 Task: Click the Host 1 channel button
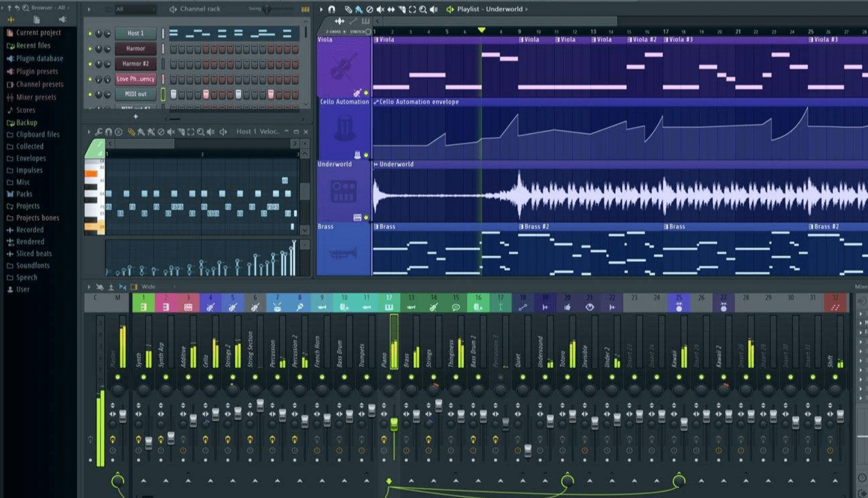(136, 33)
